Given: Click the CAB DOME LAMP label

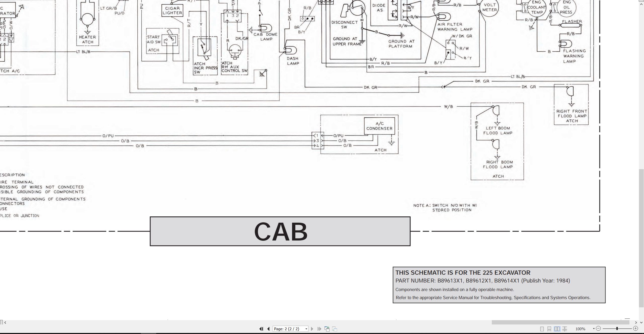Looking at the screenshot, I should [265, 37].
